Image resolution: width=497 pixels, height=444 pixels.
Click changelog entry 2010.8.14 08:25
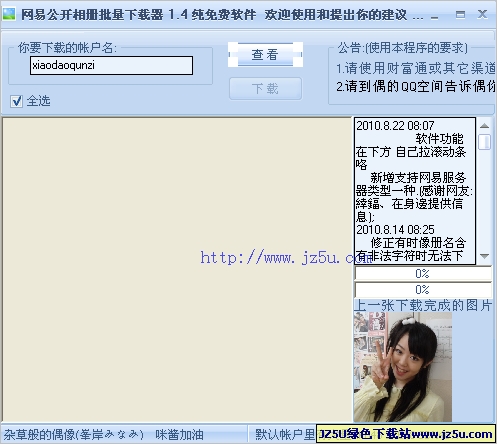tap(395, 230)
